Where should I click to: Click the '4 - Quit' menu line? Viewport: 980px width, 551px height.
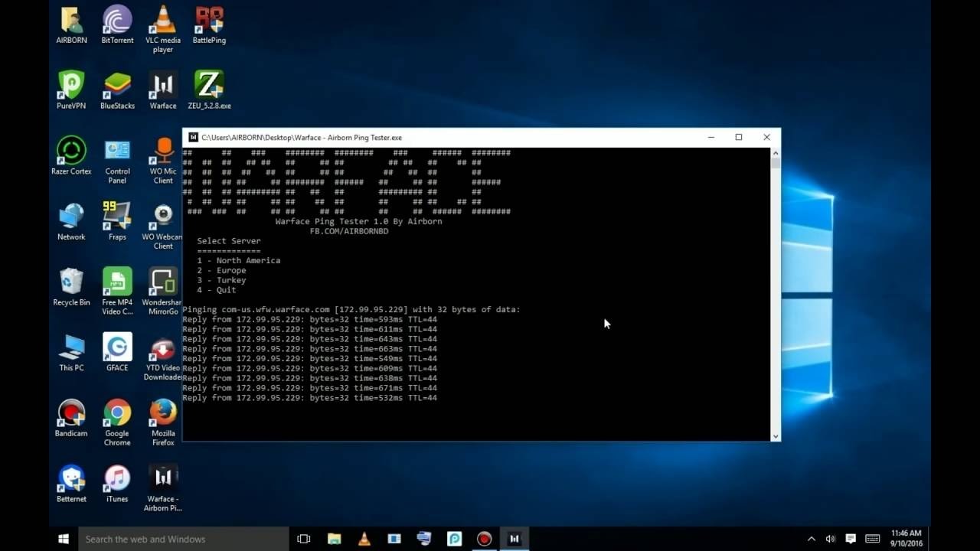coord(217,290)
